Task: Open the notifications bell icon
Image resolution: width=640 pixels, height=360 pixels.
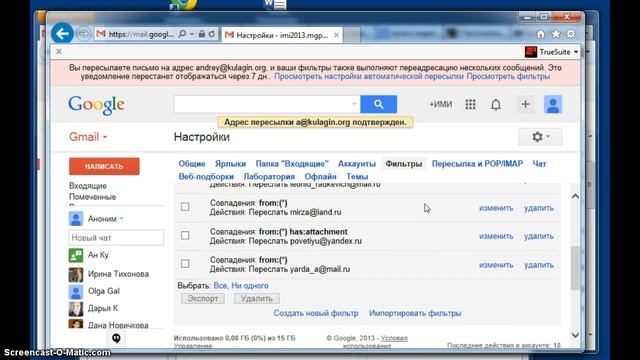Action: [x=496, y=105]
